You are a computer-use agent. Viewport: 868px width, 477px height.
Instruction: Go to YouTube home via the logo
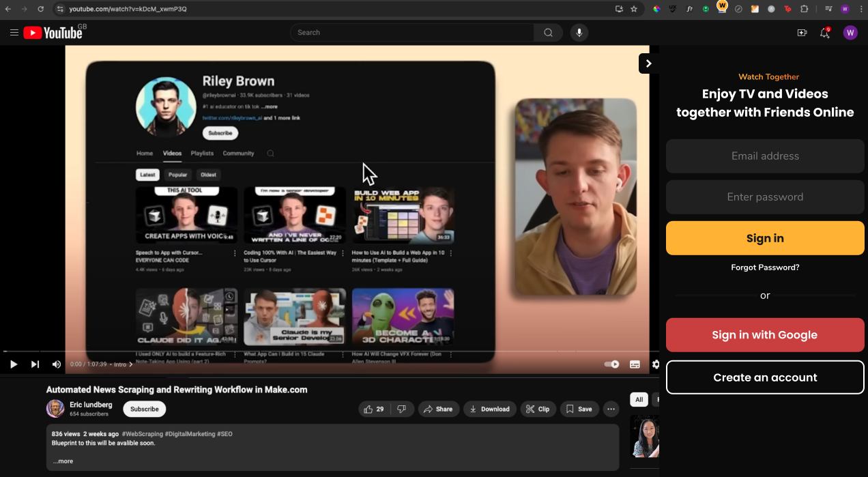tap(53, 33)
